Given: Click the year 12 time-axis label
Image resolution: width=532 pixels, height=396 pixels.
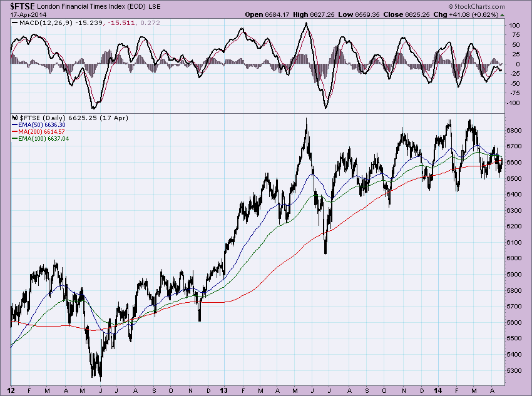Looking at the screenshot, I should (x=11, y=390).
